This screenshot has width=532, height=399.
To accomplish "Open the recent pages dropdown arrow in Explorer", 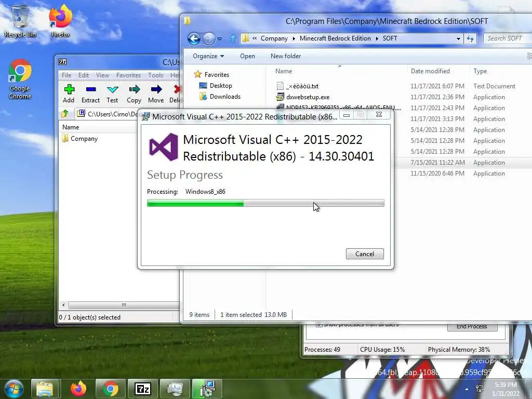I will (220, 38).
